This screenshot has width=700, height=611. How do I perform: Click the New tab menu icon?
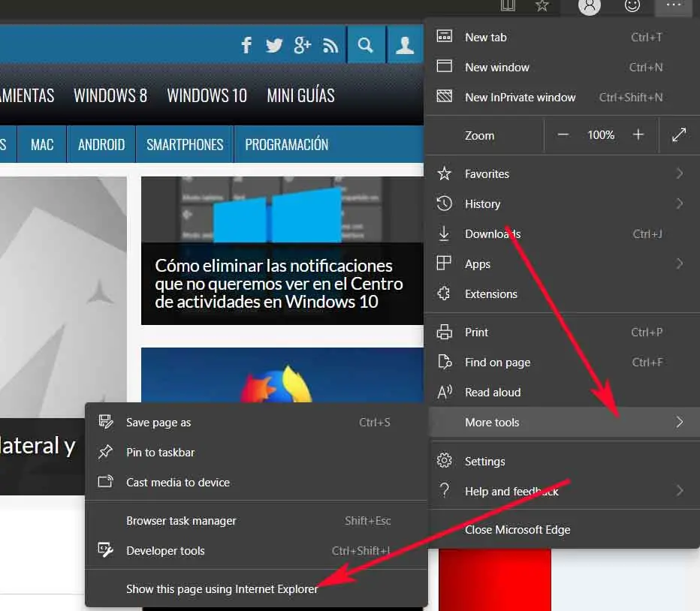coord(444,36)
